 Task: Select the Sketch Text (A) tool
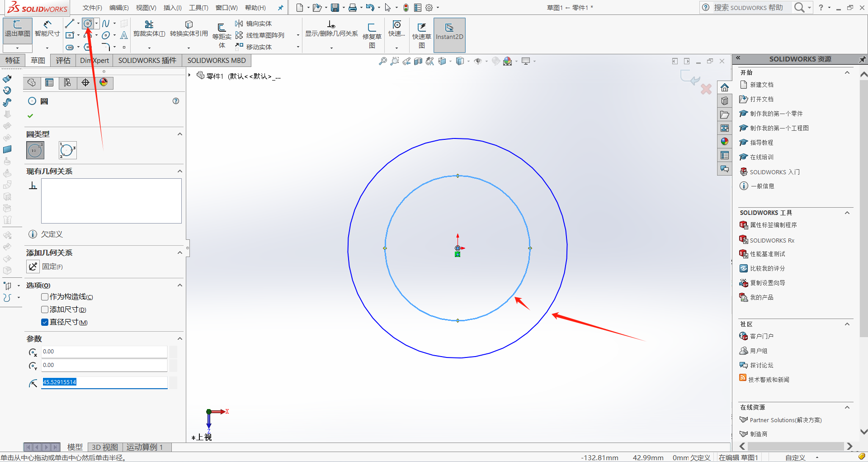coord(124,35)
